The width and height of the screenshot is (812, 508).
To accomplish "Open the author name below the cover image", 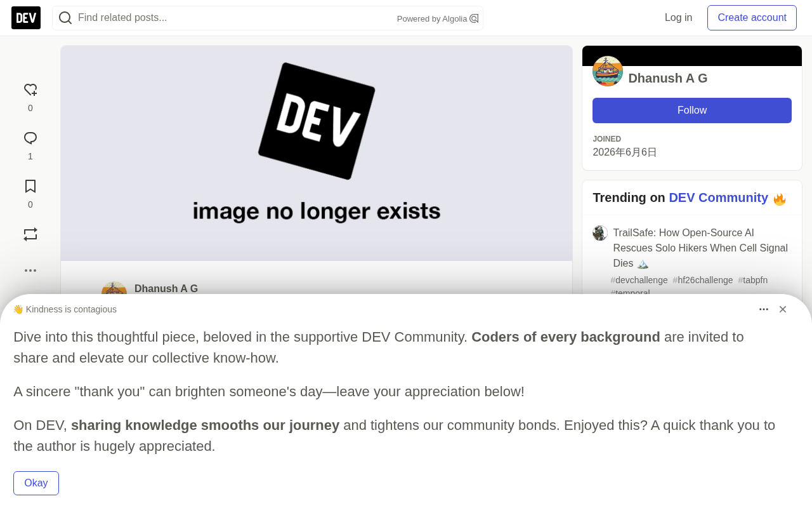I will pyautogui.click(x=166, y=288).
